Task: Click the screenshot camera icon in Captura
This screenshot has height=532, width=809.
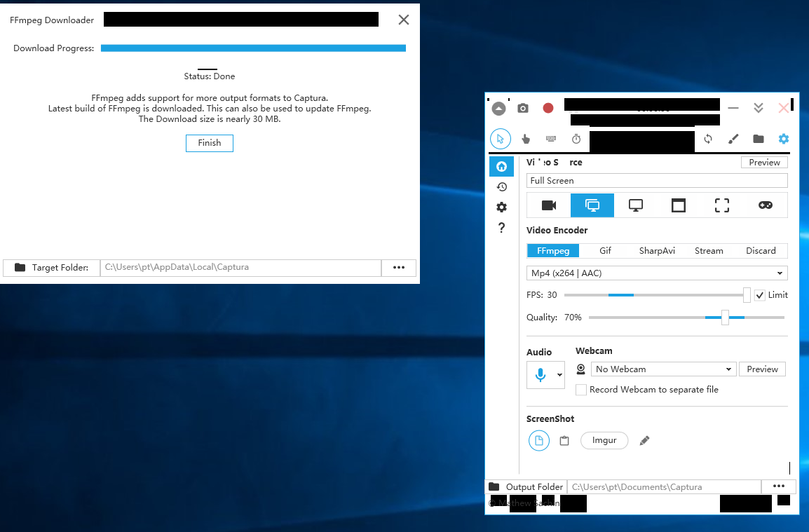Action: 523,108
